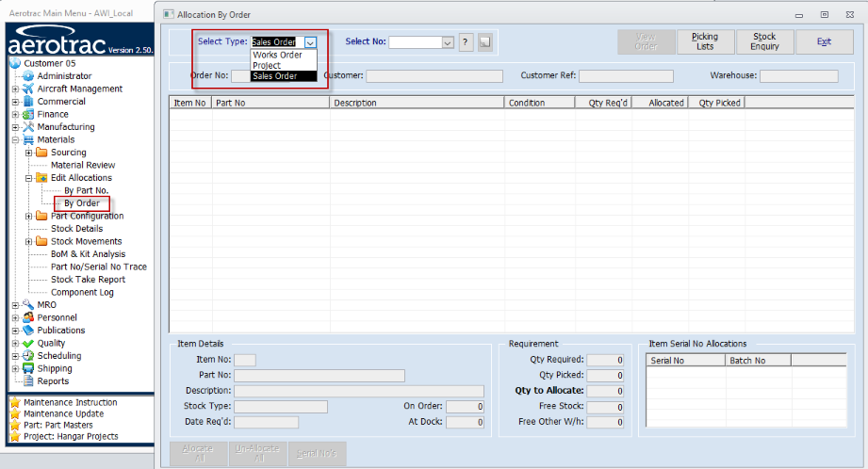Choose Project from the dropdown list

[x=284, y=65]
